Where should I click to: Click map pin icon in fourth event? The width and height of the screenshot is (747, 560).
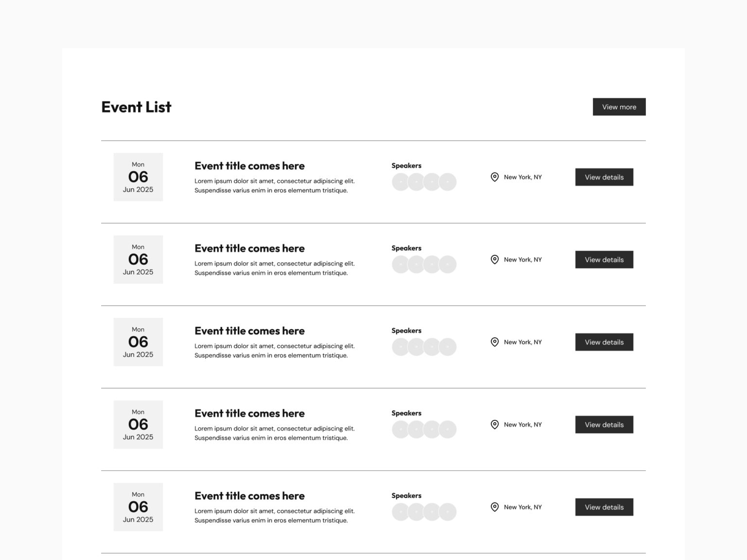494,425
